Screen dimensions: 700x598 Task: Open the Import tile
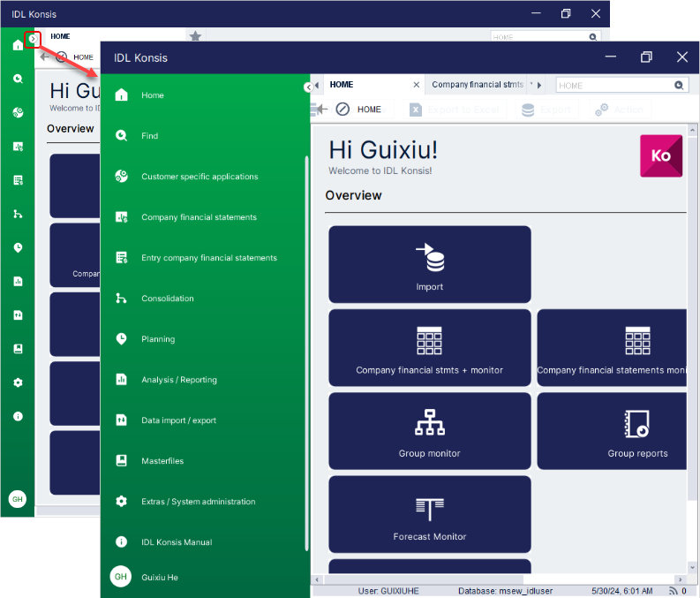[430, 264]
